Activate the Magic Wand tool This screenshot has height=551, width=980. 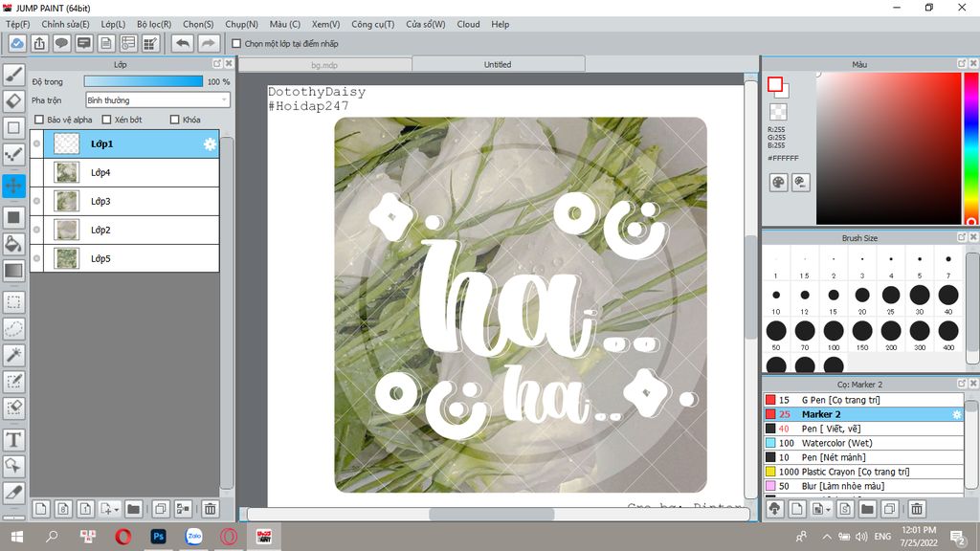click(13, 355)
